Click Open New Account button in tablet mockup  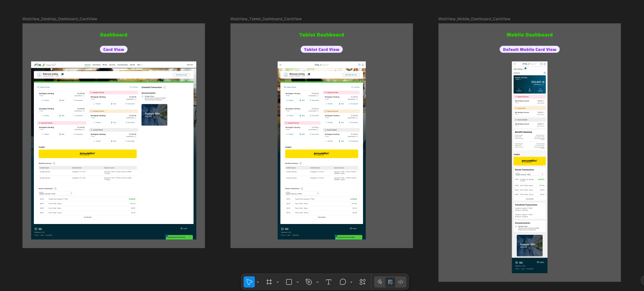(351, 75)
